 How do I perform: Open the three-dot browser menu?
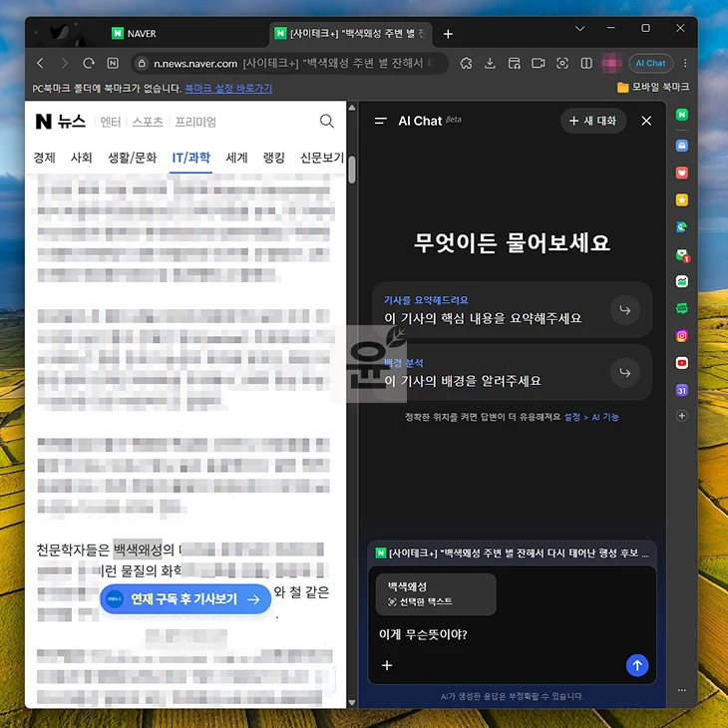click(x=685, y=63)
